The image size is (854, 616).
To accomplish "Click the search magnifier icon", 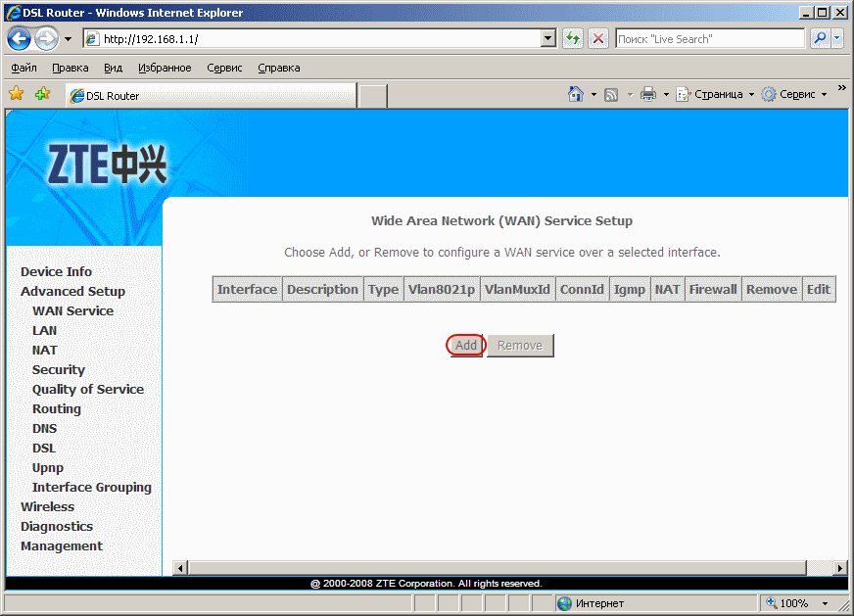I will coord(819,39).
